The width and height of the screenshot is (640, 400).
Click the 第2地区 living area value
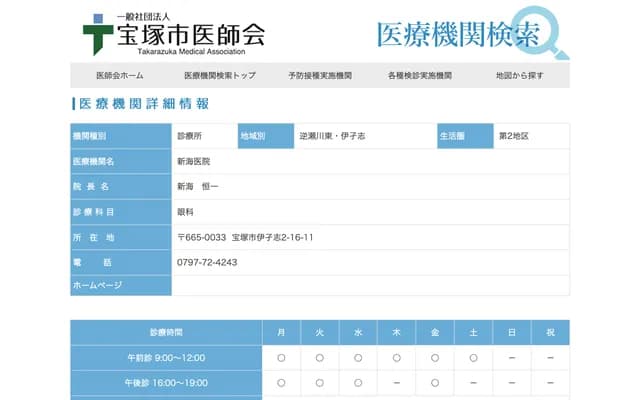tap(513, 135)
